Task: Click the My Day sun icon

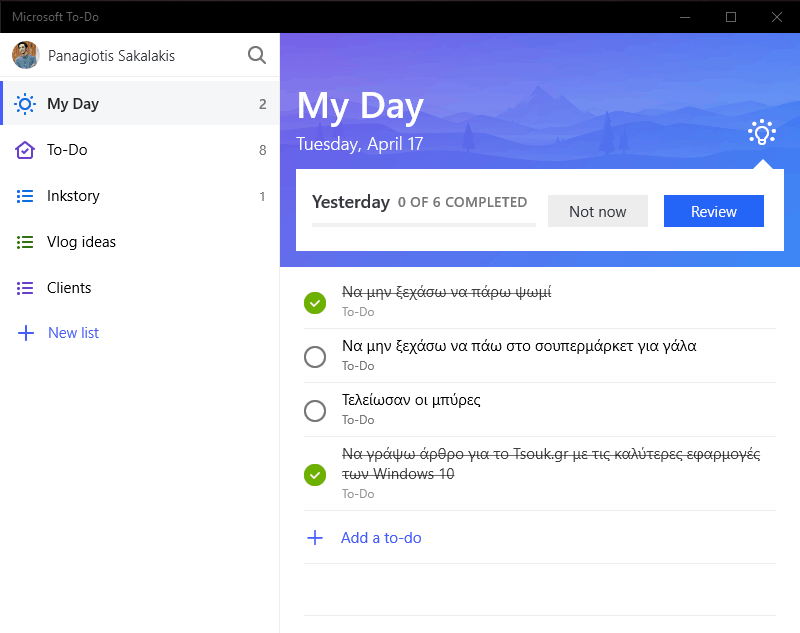Action: point(24,104)
